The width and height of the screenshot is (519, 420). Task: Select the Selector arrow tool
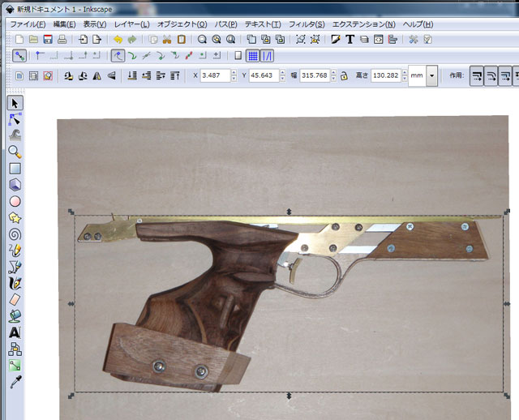15,103
